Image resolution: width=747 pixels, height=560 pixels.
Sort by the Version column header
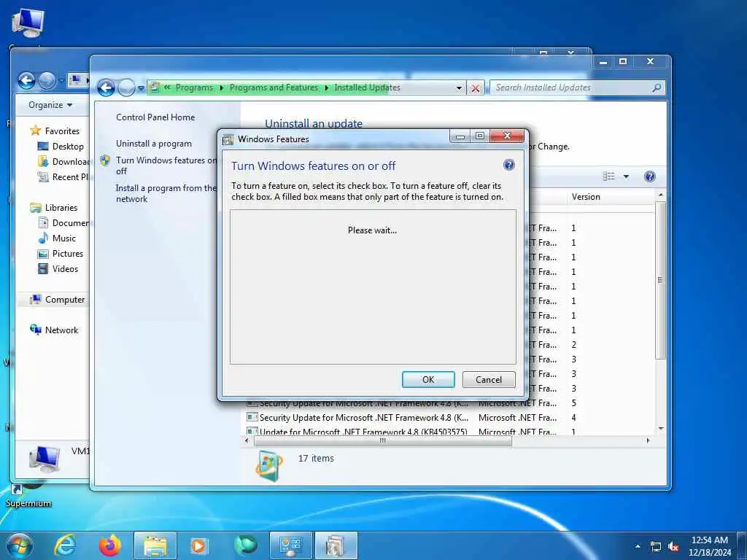click(x=586, y=197)
